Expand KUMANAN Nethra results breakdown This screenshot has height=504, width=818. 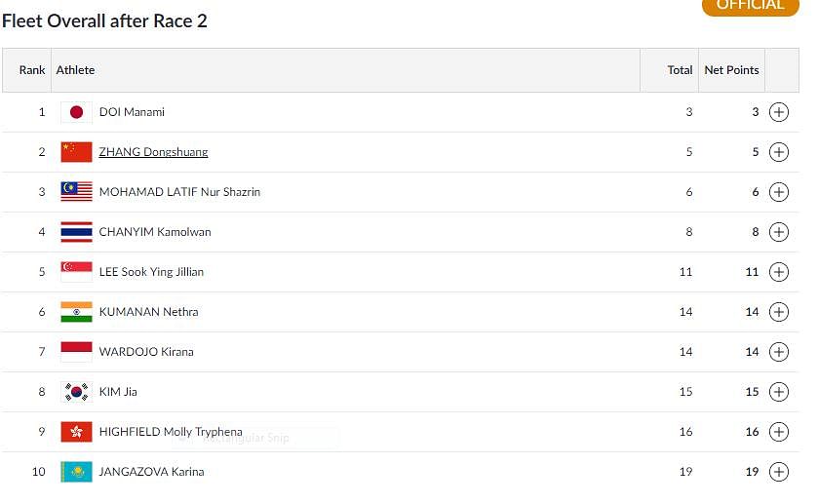[x=778, y=312]
